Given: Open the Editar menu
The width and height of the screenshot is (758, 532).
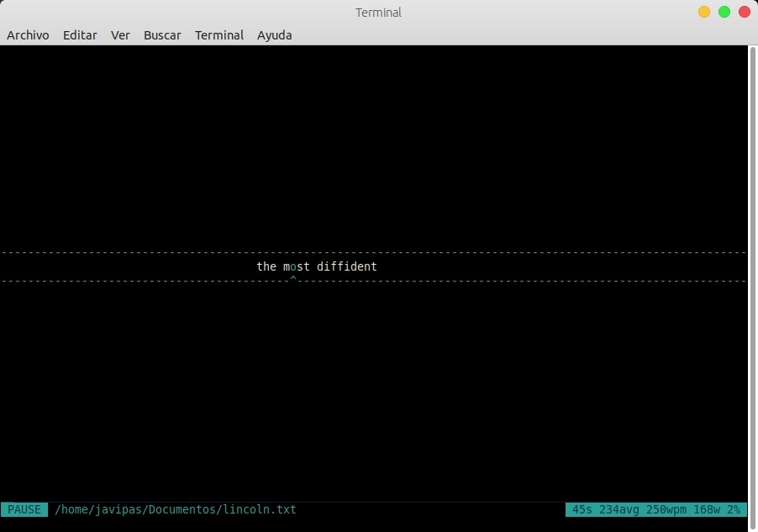Looking at the screenshot, I should pyautogui.click(x=80, y=35).
